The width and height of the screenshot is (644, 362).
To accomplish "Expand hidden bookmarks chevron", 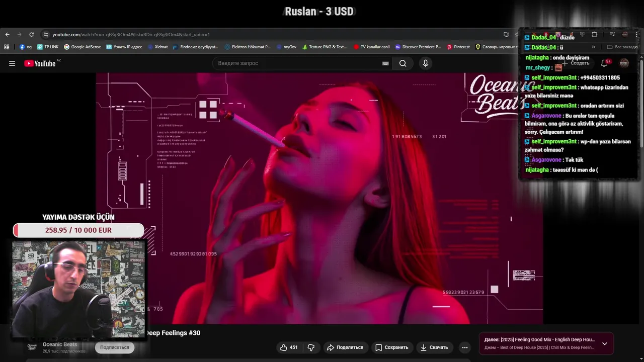I will (x=594, y=47).
